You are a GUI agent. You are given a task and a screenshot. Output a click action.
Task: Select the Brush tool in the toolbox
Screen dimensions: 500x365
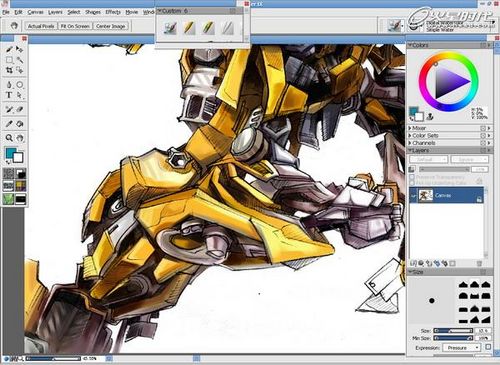tap(9, 49)
